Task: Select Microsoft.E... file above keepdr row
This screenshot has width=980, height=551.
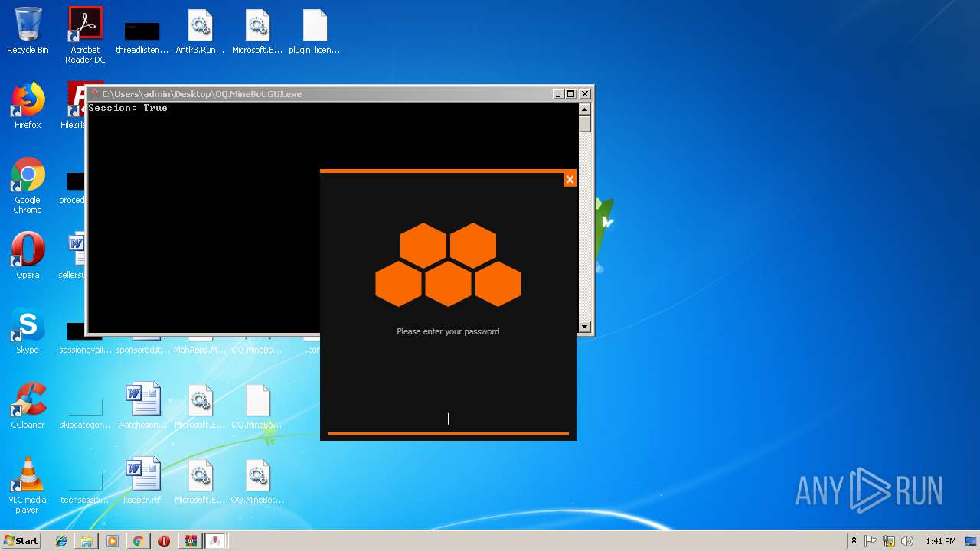Action: (200, 406)
